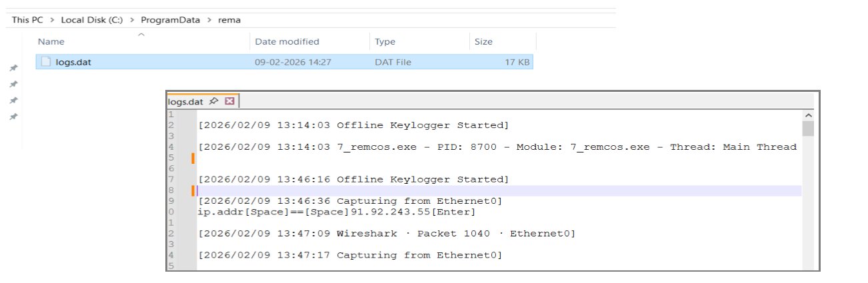Click the bottom pin icon in left pane
868x283 pixels.
[x=13, y=117]
